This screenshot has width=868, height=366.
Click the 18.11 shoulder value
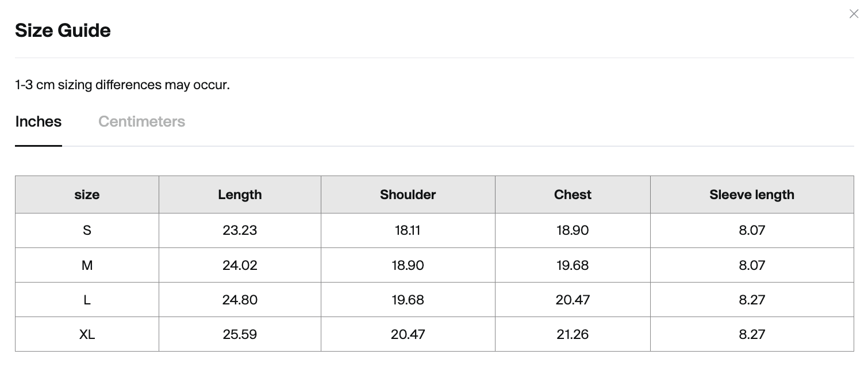[408, 230]
